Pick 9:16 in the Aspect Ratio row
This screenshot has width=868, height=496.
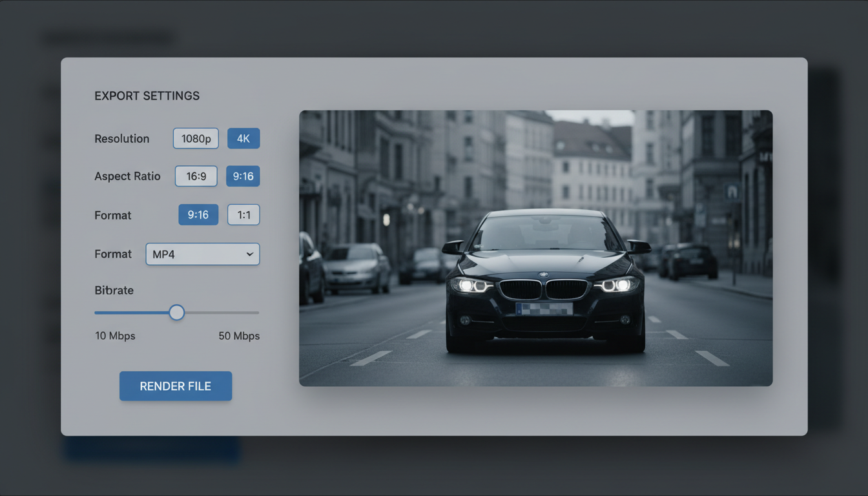[x=243, y=176]
